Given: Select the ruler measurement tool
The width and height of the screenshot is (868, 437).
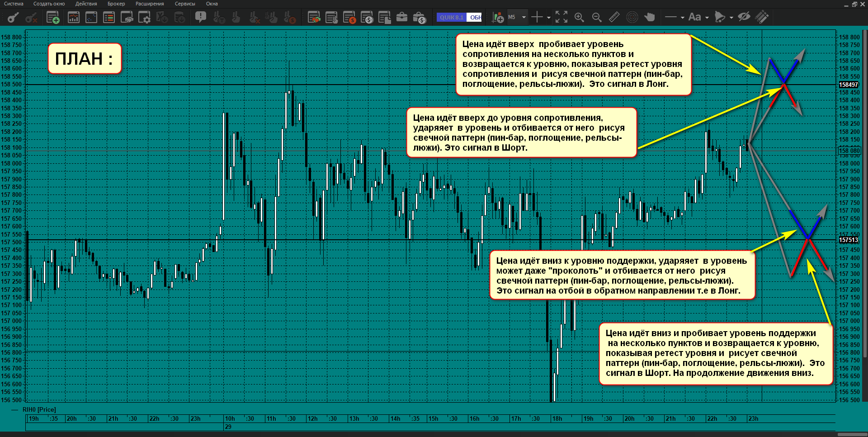Looking at the screenshot, I should (614, 17).
